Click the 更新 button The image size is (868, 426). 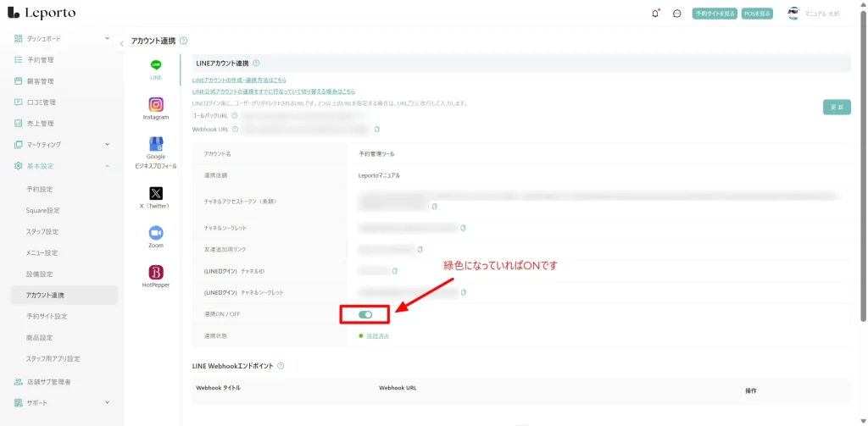pyautogui.click(x=836, y=108)
